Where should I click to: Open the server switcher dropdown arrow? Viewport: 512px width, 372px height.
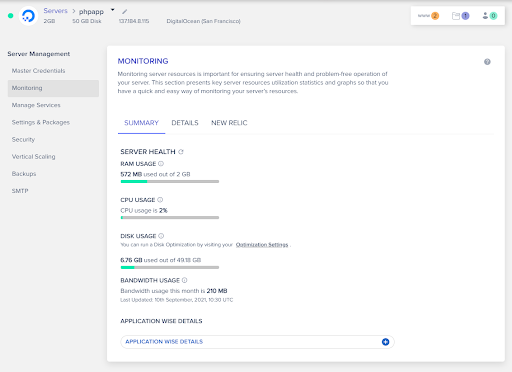coord(113,10)
